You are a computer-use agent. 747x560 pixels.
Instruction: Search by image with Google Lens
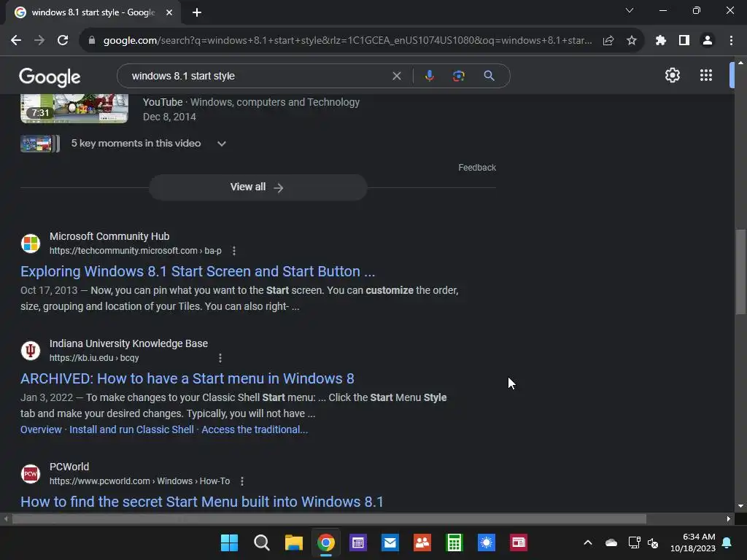click(459, 76)
